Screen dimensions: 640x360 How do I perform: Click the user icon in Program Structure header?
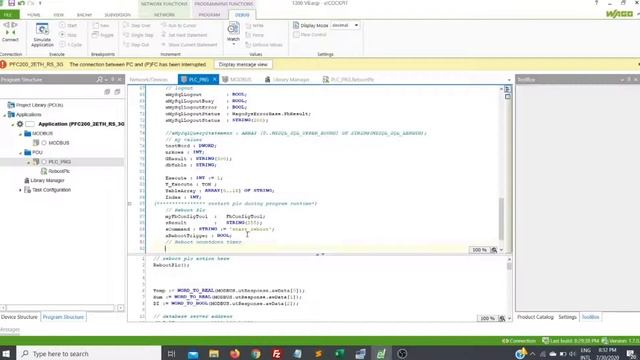coord(99,80)
